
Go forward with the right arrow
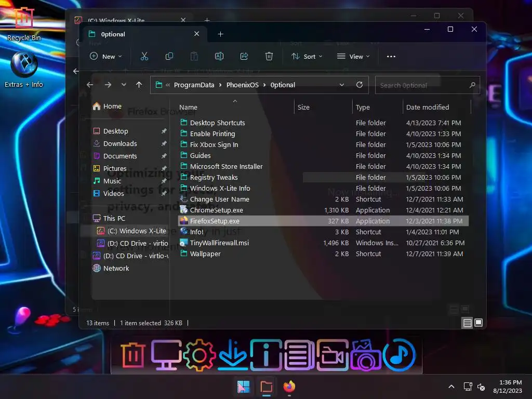108,85
